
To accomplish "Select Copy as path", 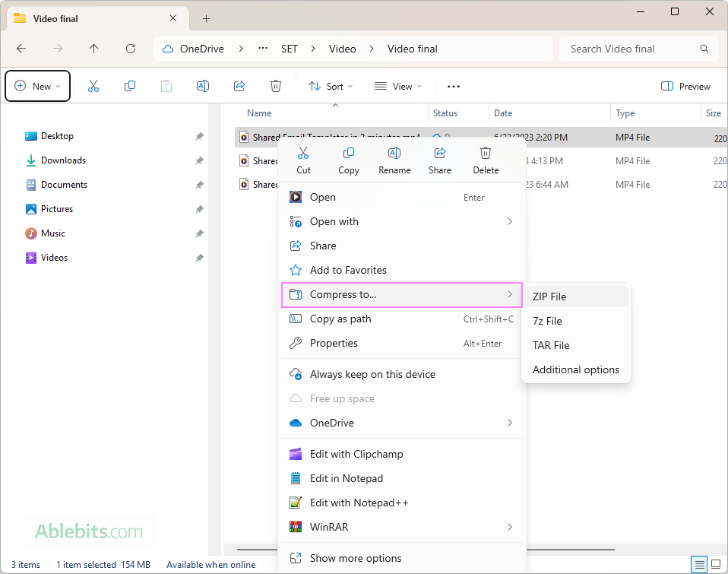I will click(402, 319).
